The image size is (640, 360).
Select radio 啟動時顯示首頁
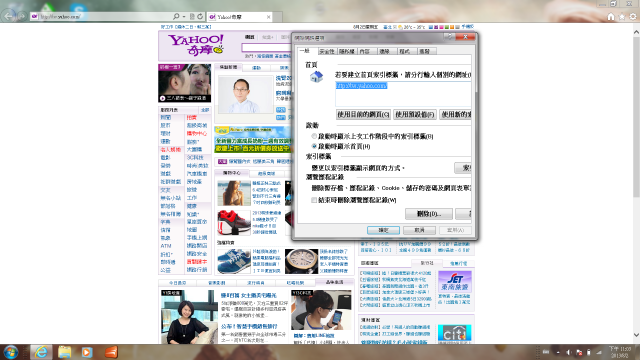click(314, 146)
